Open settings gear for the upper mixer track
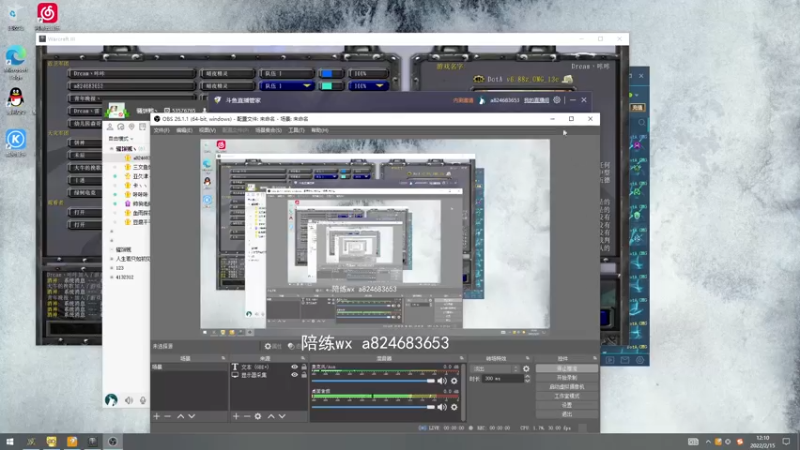The width and height of the screenshot is (800, 450). coord(454,381)
